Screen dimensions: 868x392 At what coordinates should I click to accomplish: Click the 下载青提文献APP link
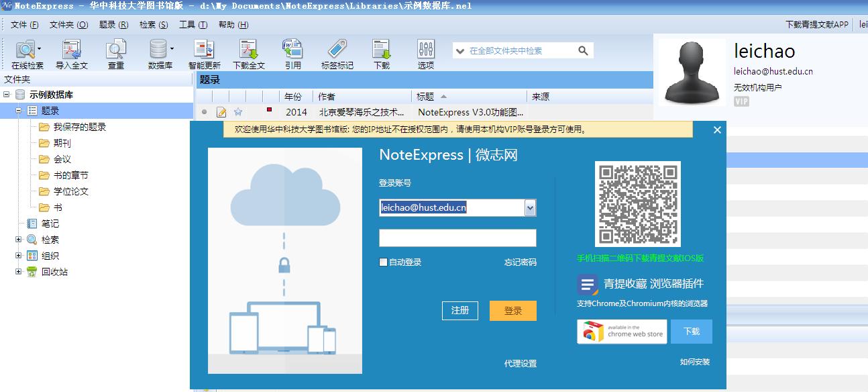coord(817,25)
